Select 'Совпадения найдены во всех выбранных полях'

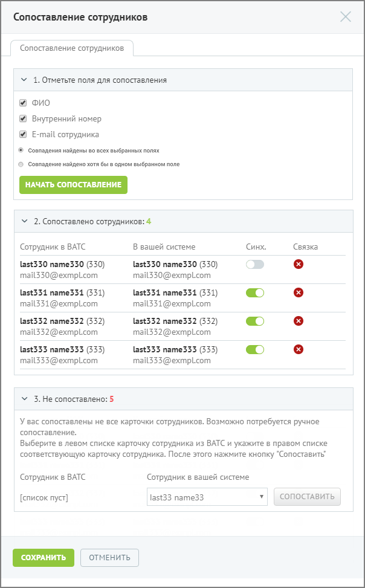21,150
